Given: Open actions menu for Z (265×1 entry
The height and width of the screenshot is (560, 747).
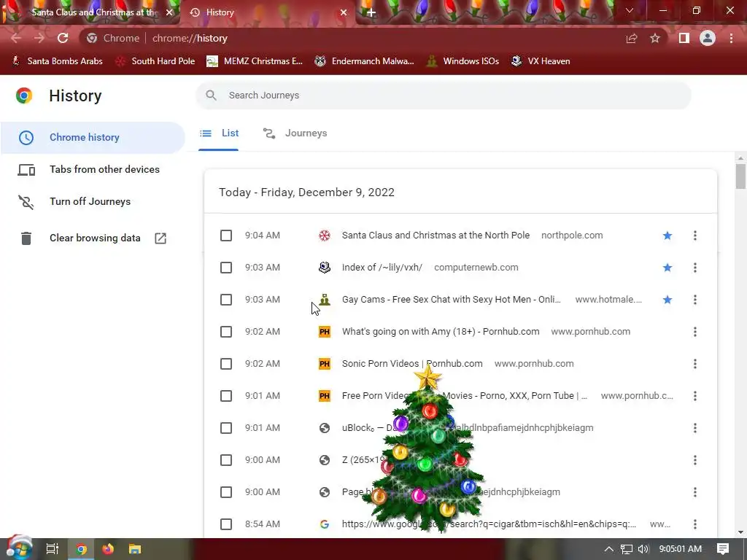Looking at the screenshot, I should (x=695, y=460).
